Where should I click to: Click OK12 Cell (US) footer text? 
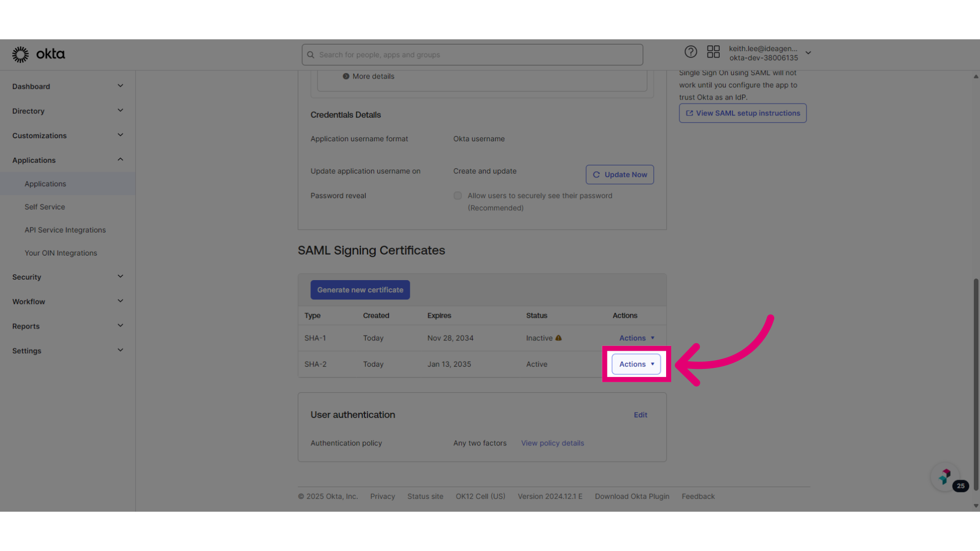coord(480,496)
